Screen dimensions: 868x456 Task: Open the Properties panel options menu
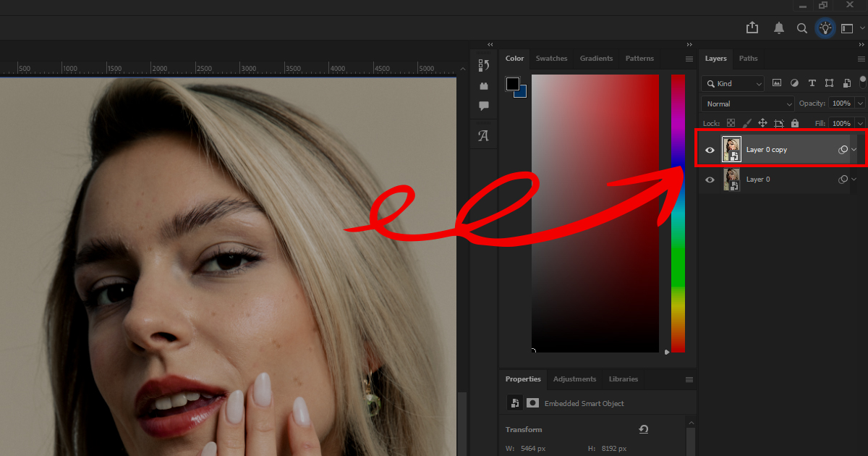[x=689, y=379]
